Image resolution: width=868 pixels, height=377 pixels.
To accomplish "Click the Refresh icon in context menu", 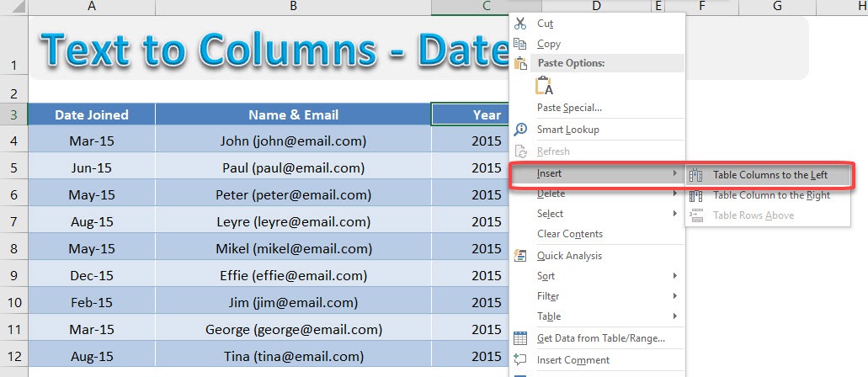I will [x=520, y=151].
